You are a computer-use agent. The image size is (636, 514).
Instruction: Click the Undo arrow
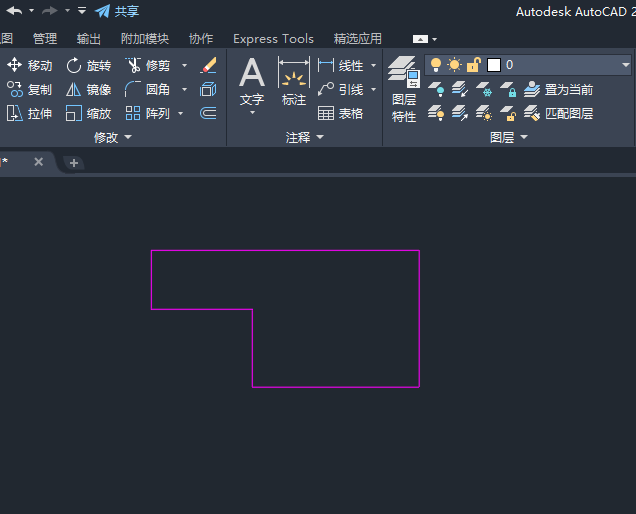click(x=15, y=11)
